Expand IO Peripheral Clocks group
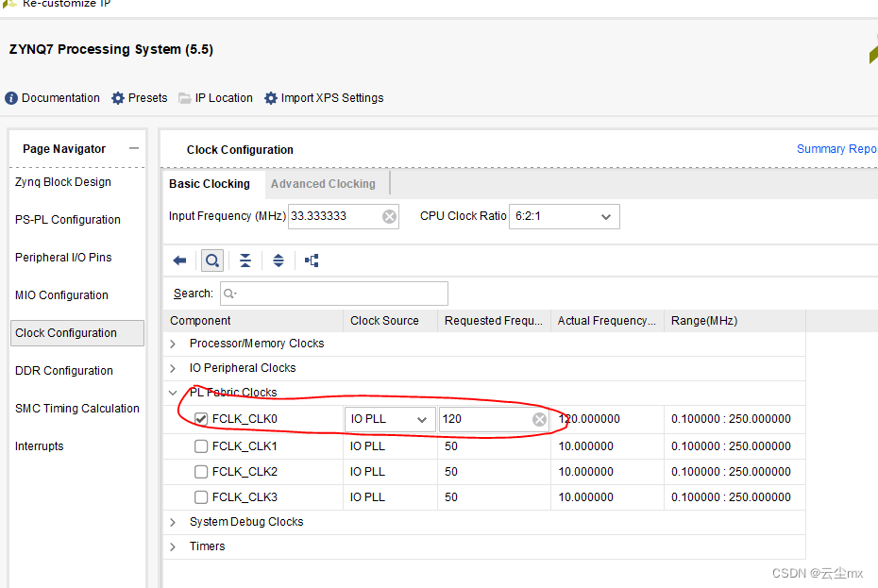 (173, 368)
